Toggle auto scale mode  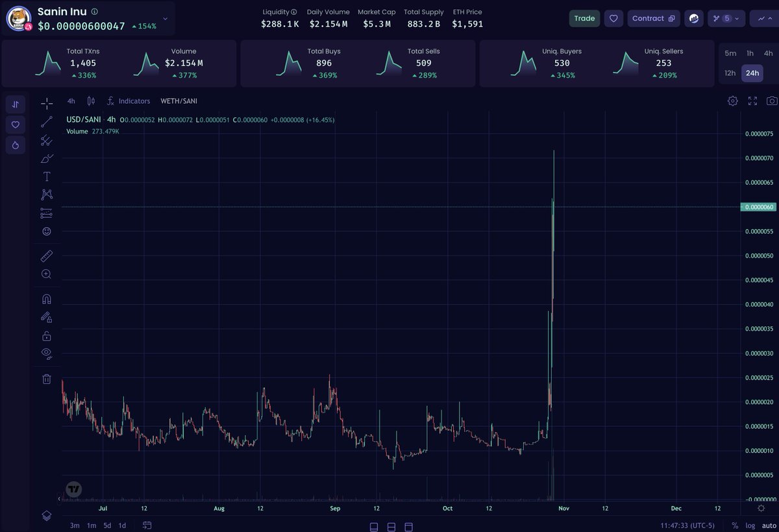[x=769, y=526]
